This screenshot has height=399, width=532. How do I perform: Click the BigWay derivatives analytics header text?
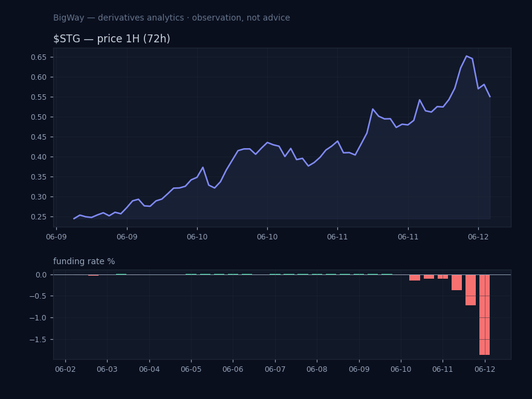(171, 18)
